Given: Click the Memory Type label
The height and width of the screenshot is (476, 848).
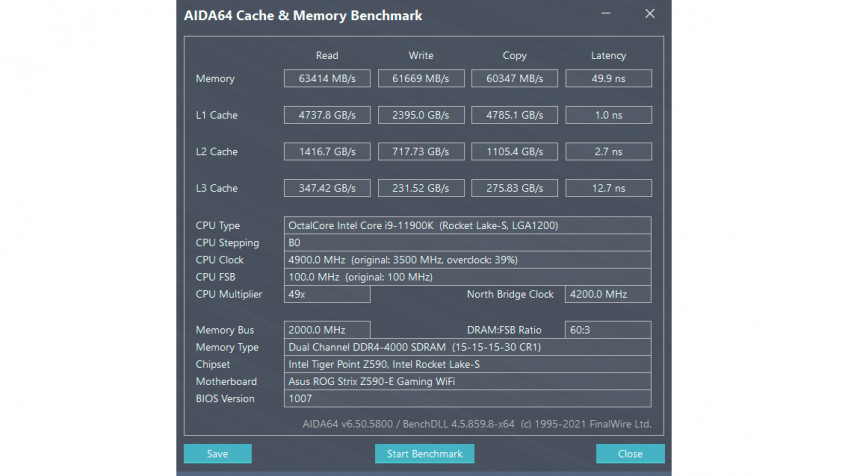Looking at the screenshot, I should coord(227,347).
